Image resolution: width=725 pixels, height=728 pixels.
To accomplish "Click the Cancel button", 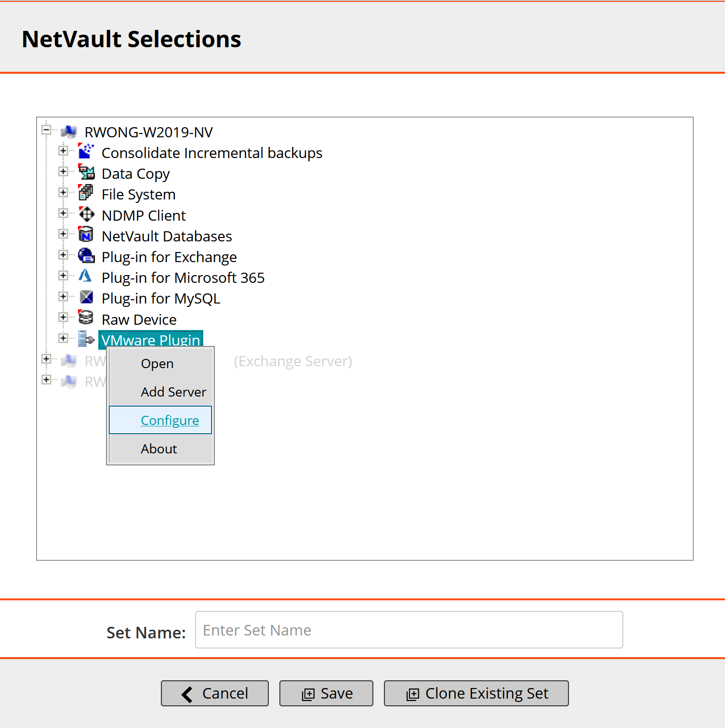I will click(x=215, y=693).
